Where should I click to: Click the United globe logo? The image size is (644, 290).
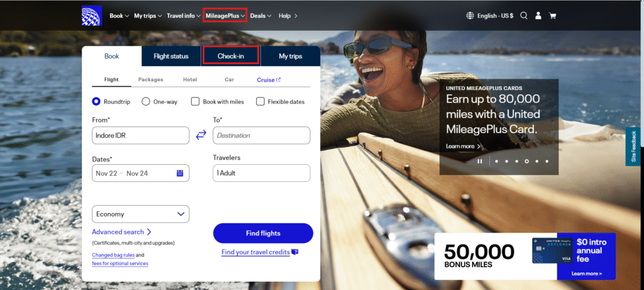92,16
